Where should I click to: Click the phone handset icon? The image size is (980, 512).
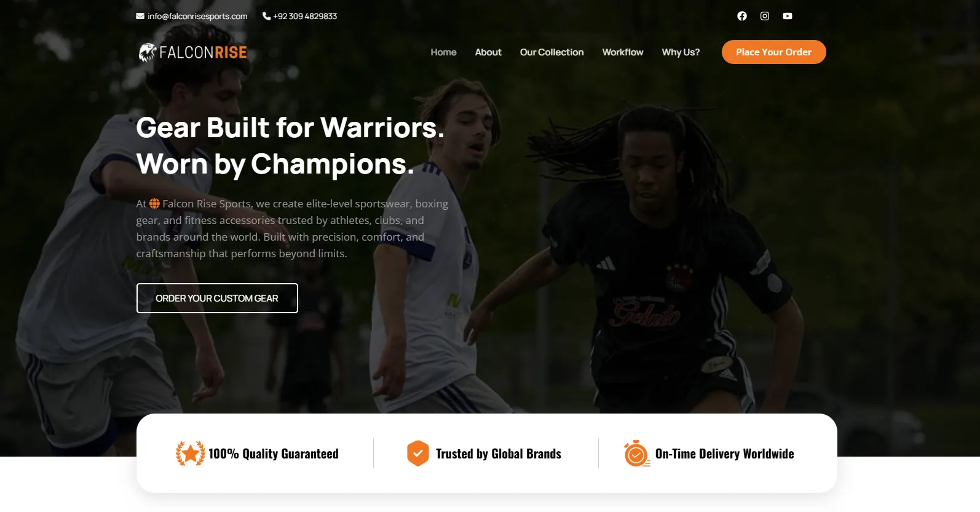click(x=266, y=16)
